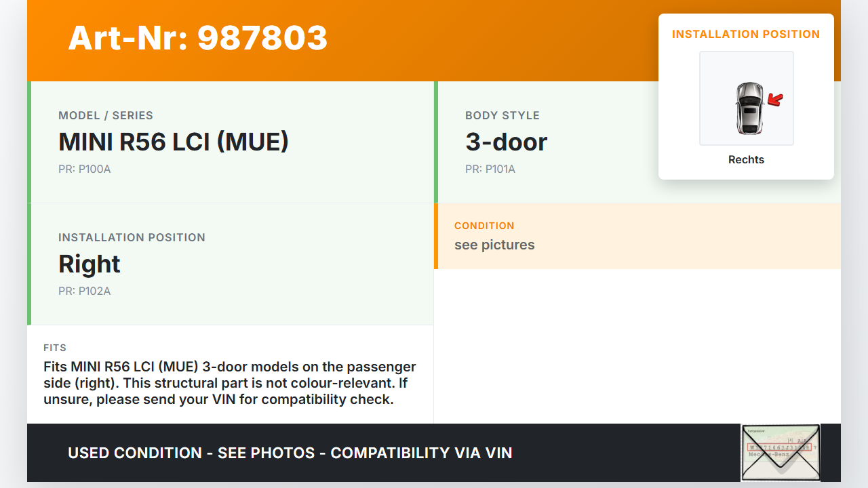This screenshot has width=868, height=488.
Task: Click the "PR: P101A" reference code
Action: 490,169
